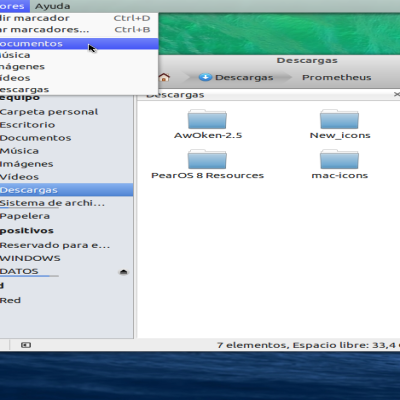Viewport: 400px width, 400px height.
Task: Click the sidebar section header above Carpeta personal
Action: (x=20, y=98)
